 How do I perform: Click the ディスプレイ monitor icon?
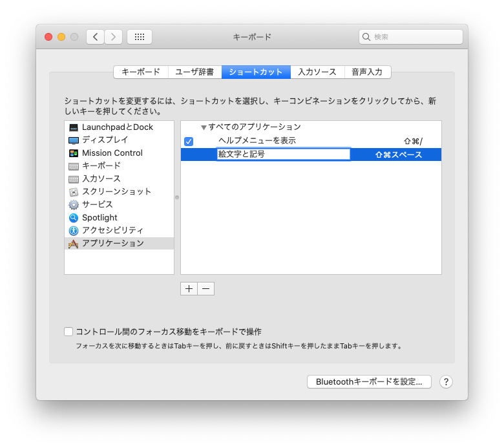(x=74, y=140)
